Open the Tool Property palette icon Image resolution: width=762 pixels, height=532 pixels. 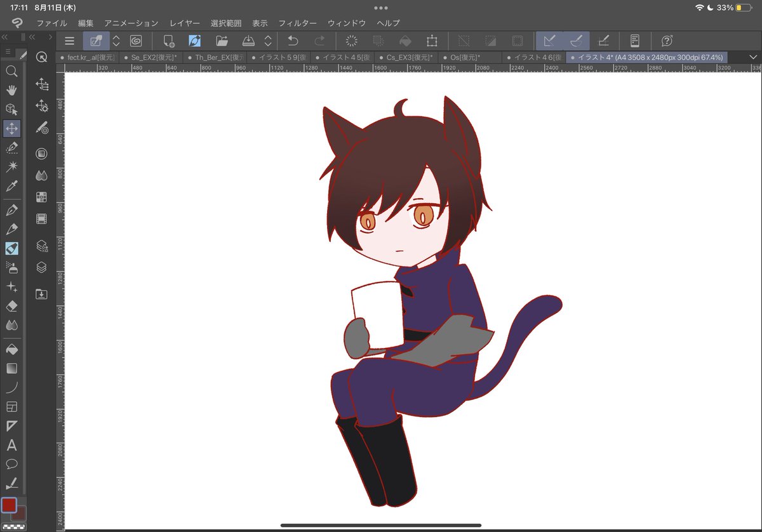click(x=42, y=105)
